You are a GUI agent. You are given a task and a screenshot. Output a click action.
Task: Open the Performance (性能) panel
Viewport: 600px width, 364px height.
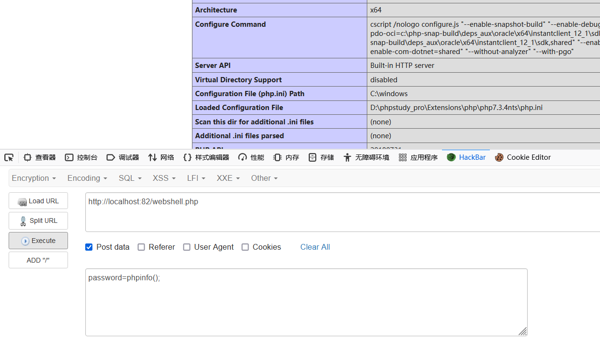pyautogui.click(x=251, y=157)
